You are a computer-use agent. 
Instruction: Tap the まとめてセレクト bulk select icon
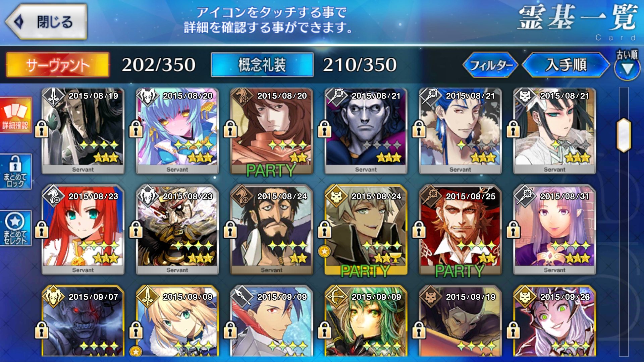pyautogui.click(x=15, y=228)
